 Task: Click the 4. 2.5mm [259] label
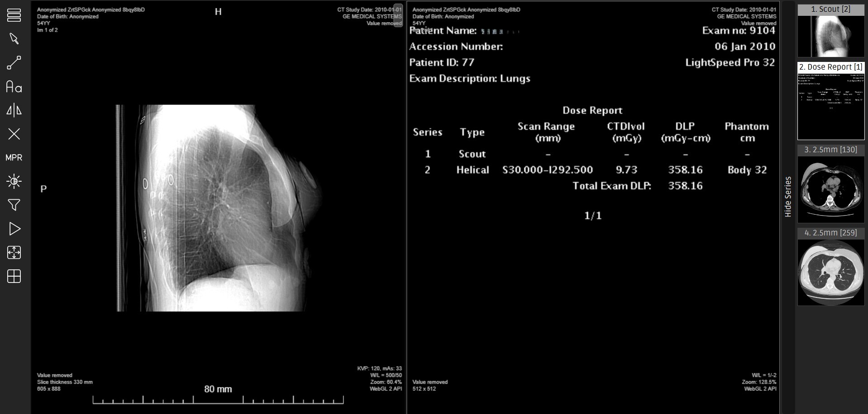tap(831, 233)
